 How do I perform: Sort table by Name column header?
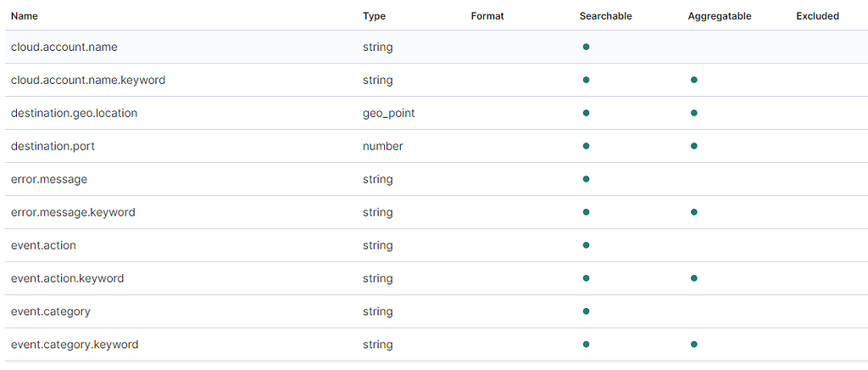click(25, 16)
